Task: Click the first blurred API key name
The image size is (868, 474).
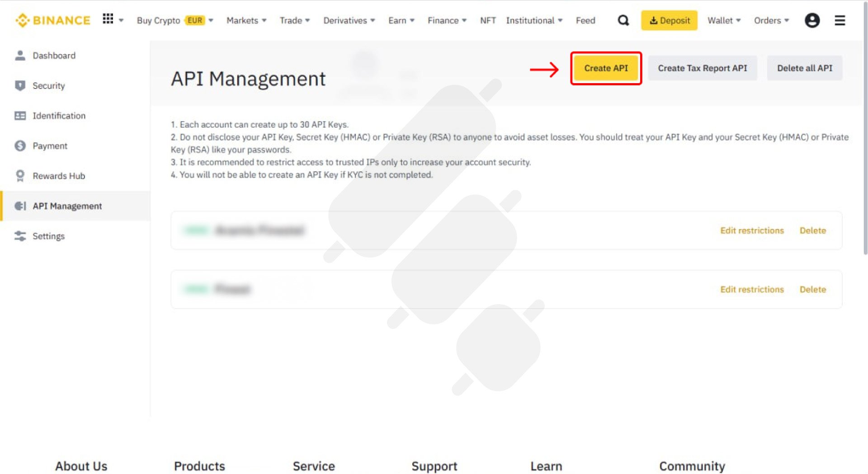Action: tap(260, 230)
